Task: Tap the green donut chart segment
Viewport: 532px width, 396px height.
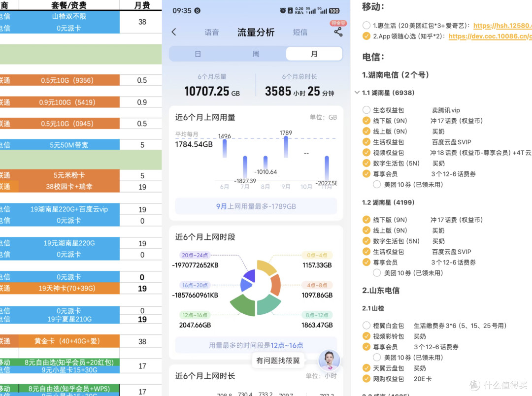Action: coord(243,305)
